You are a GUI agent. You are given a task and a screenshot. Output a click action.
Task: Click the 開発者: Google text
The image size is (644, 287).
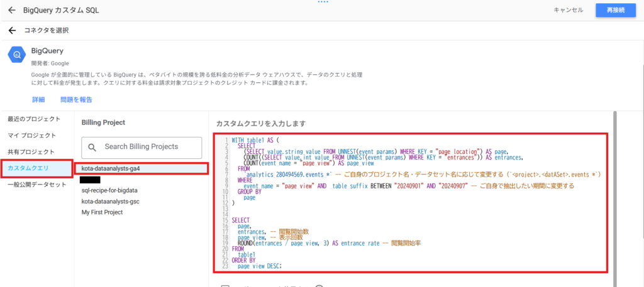[x=50, y=63]
